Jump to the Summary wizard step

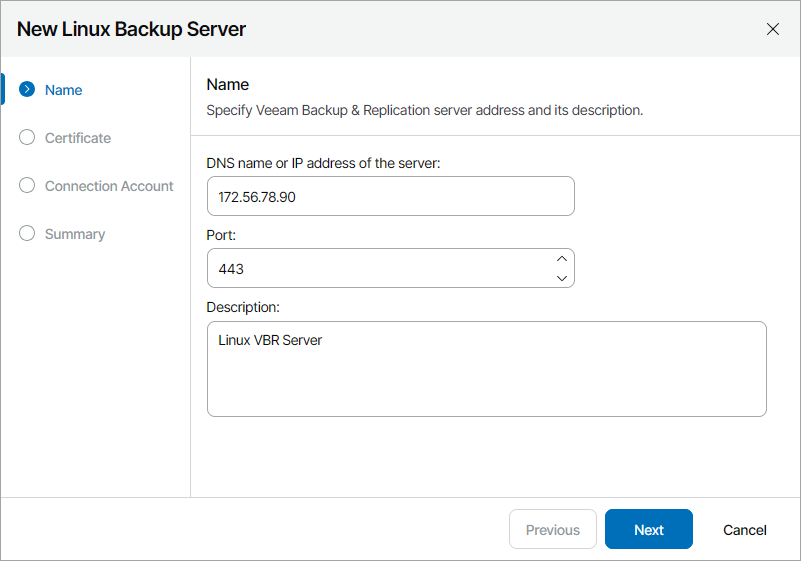[x=75, y=234]
